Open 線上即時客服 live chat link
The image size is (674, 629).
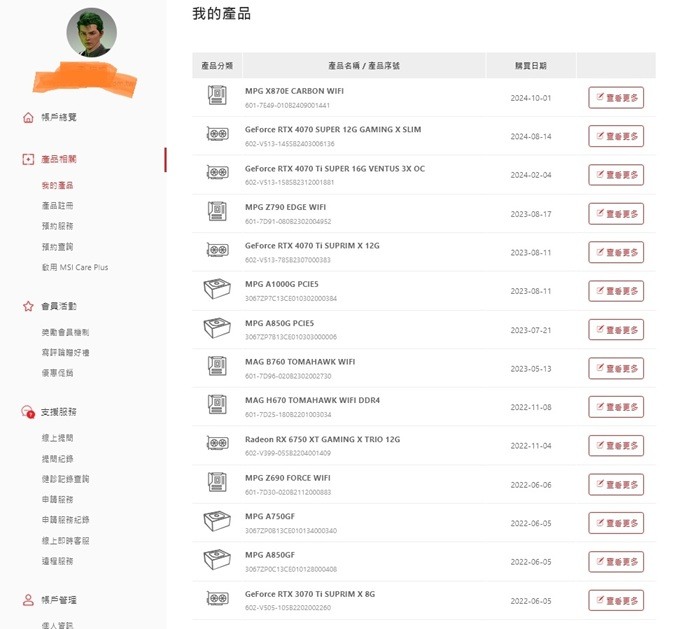(65, 540)
